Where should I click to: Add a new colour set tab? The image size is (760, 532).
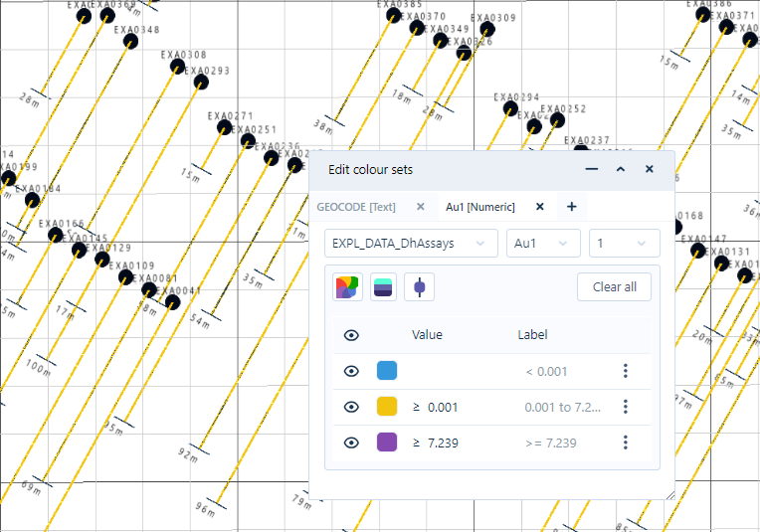pyautogui.click(x=572, y=207)
